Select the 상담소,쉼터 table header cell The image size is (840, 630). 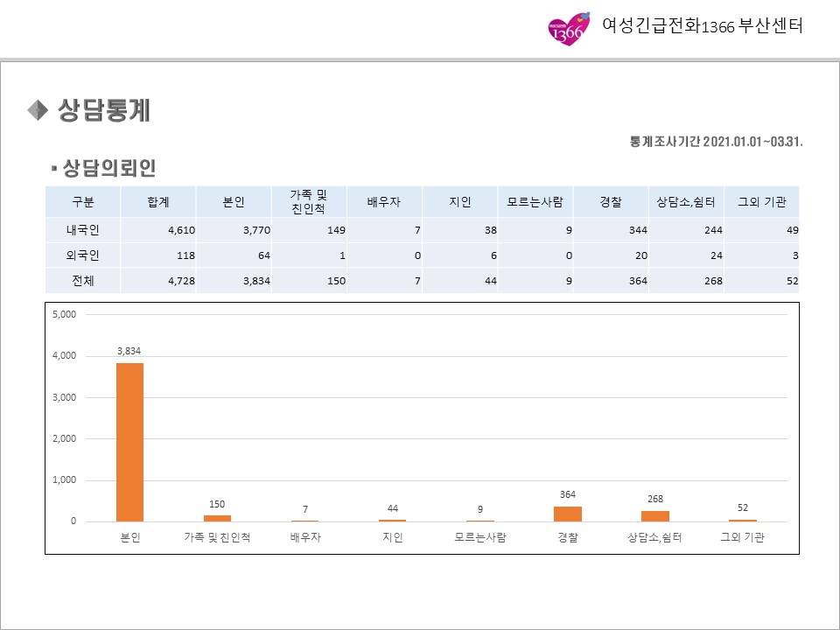(686, 202)
